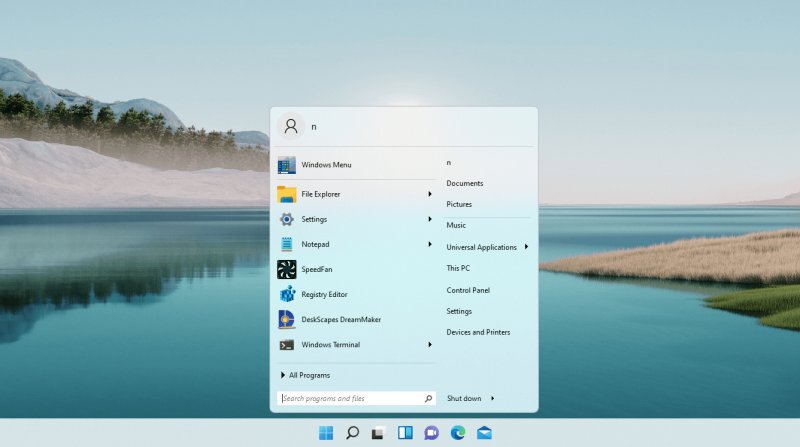Expand Windows Terminal submenu arrow
This screenshot has height=447, width=800.
(430, 345)
